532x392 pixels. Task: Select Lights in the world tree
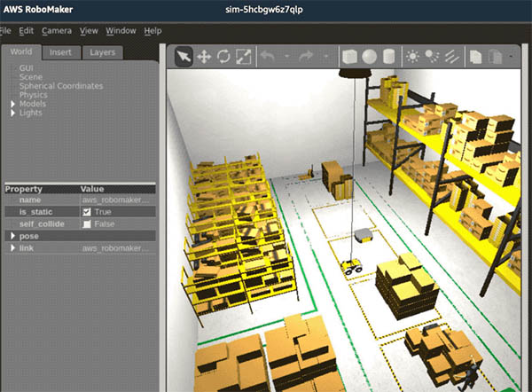coord(30,113)
